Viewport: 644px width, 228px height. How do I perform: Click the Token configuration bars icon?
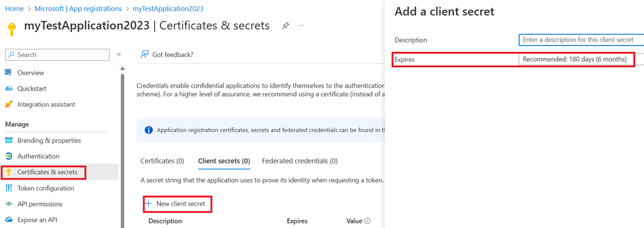9,188
